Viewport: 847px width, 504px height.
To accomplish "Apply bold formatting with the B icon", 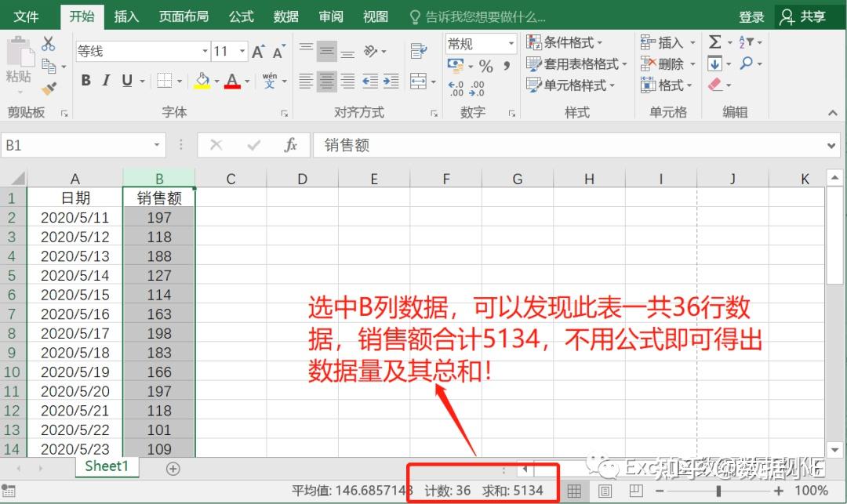I will (x=86, y=80).
